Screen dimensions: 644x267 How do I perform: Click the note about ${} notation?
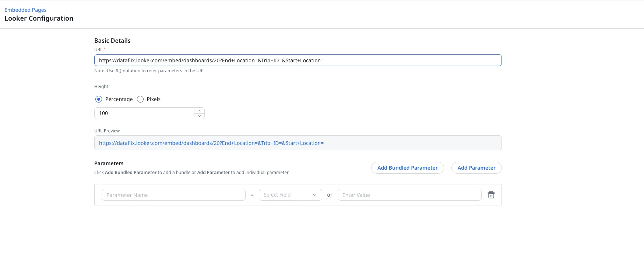pos(149,71)
